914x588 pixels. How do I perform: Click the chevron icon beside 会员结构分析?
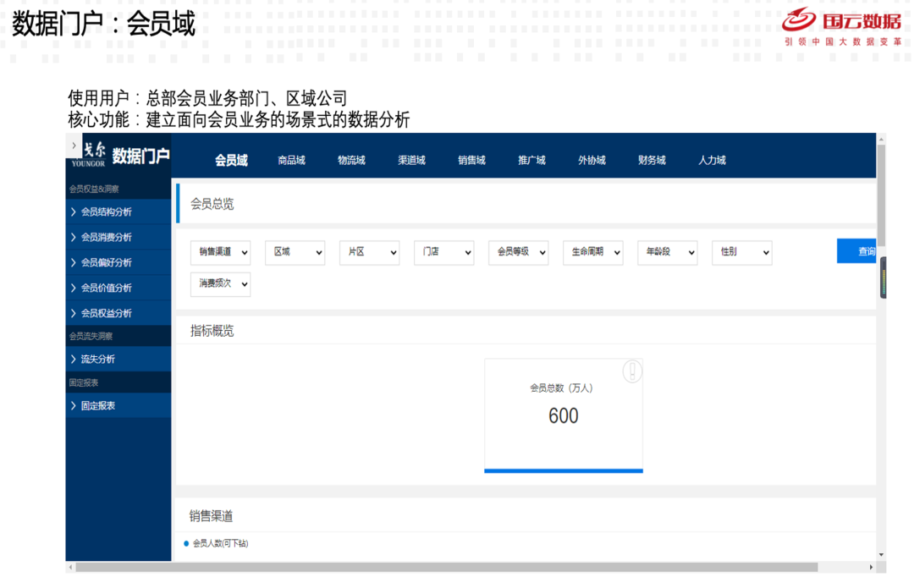click(x=74, y=212)
